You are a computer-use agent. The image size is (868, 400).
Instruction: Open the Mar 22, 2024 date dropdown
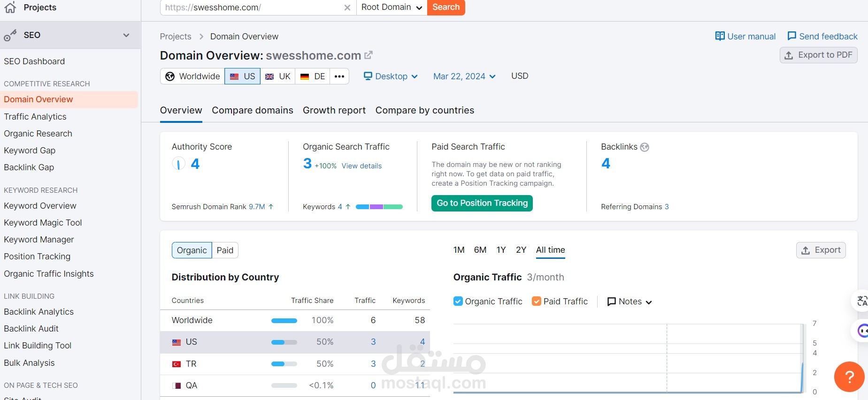(464, 76)
